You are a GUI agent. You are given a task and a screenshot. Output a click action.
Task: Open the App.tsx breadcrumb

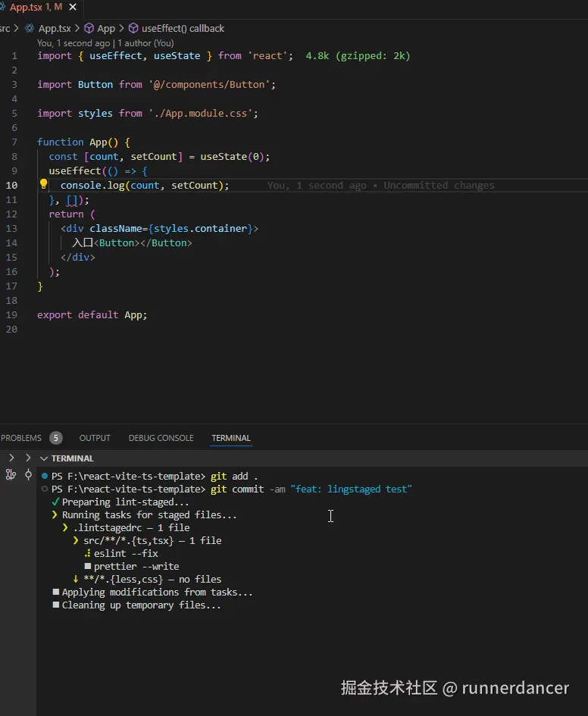(x=55, y=28)
